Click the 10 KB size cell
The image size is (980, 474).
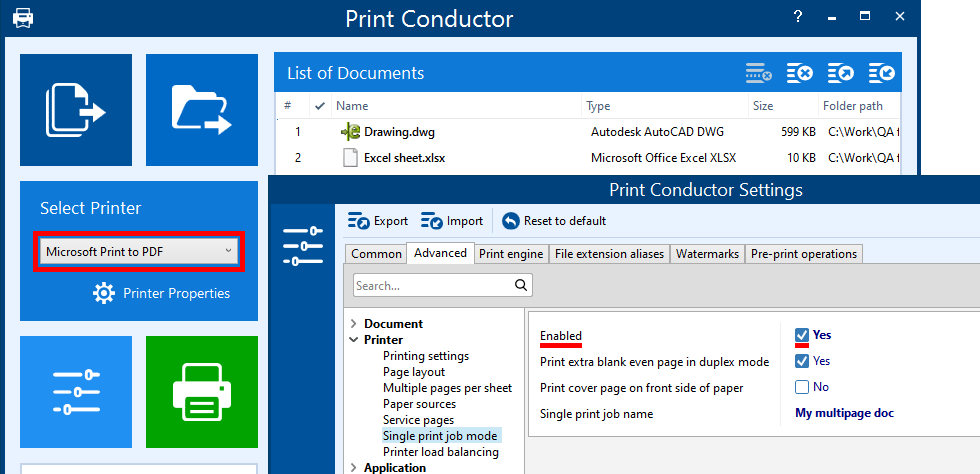click(x=801, y=158)
